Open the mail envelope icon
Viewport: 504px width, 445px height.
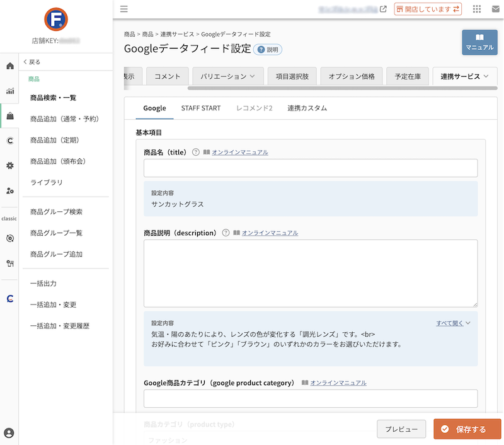point(496,9)
